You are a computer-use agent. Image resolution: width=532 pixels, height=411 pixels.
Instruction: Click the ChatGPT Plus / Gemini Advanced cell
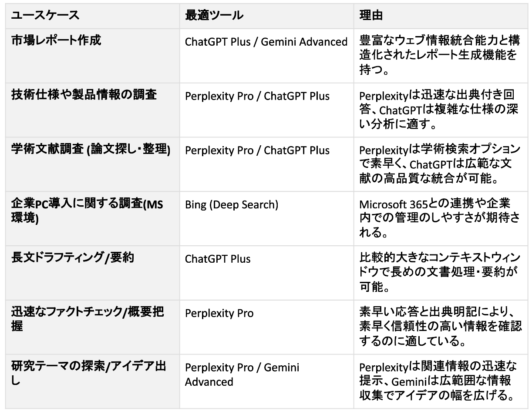pyautogui.click(x=266, y=56)
